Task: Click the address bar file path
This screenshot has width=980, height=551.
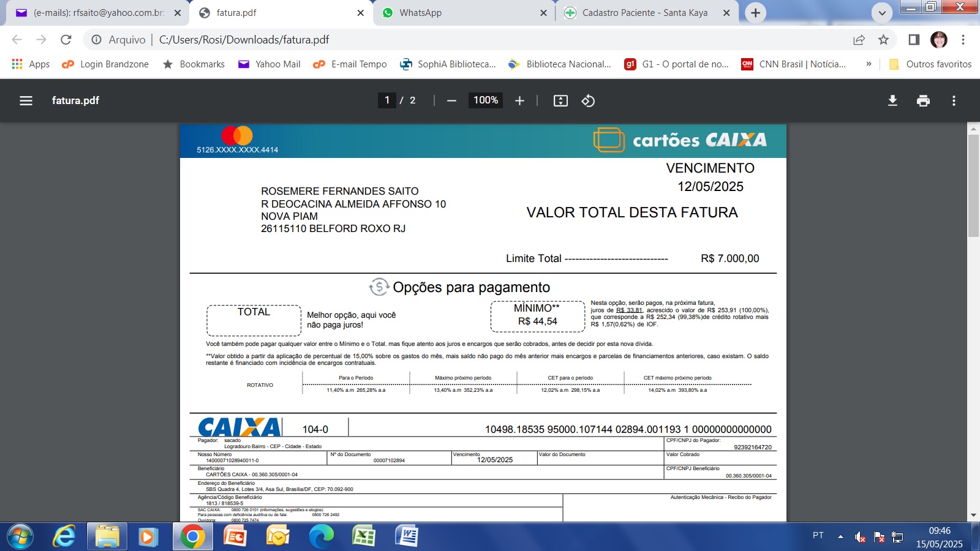Action: point(244,40)
